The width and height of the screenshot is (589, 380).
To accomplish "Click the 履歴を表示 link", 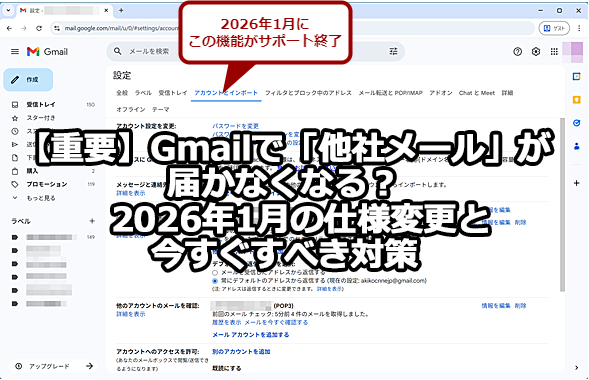I will [x=227, y=323].
